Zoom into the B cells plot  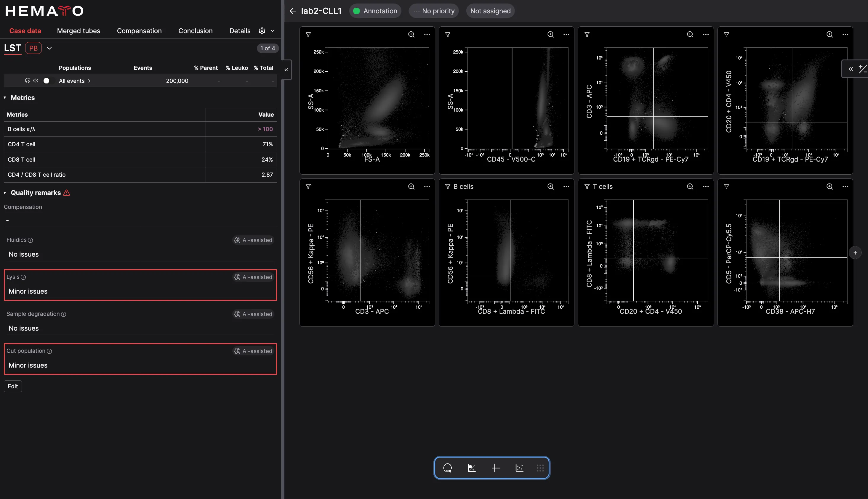tap(550, 186)
